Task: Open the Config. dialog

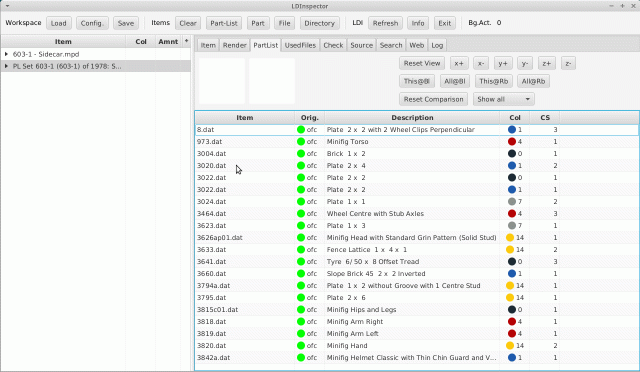Action: 92,23
